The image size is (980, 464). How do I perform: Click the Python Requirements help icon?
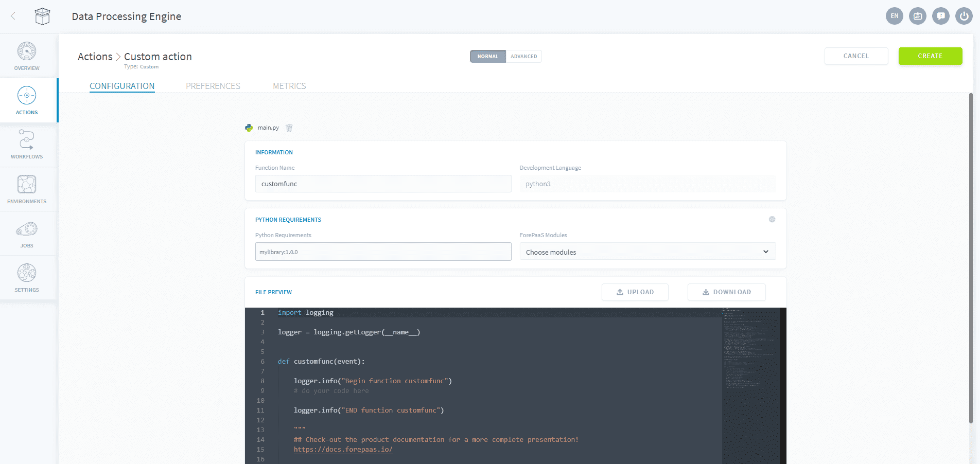tap(772, 219)
